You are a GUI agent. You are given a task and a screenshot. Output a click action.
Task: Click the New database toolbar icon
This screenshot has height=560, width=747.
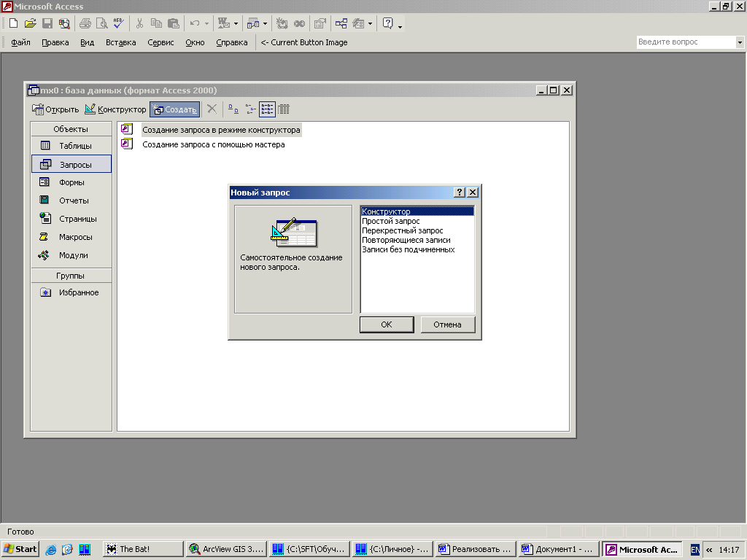(13, 23)
